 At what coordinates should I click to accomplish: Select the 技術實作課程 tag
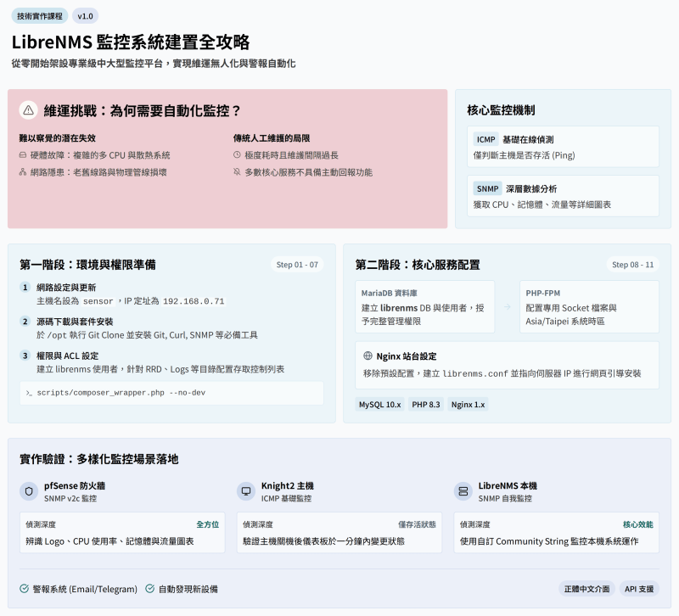[x=40, y=16]
